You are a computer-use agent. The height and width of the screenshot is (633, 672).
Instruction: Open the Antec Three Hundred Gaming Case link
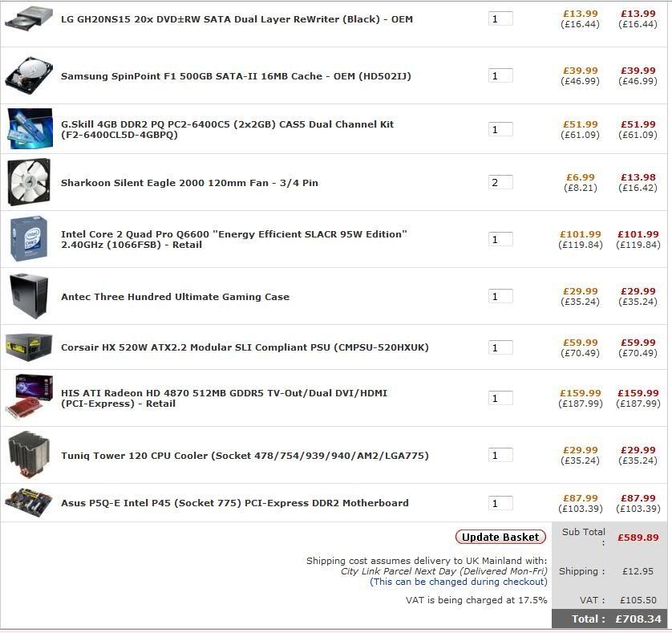click(175, 297)
